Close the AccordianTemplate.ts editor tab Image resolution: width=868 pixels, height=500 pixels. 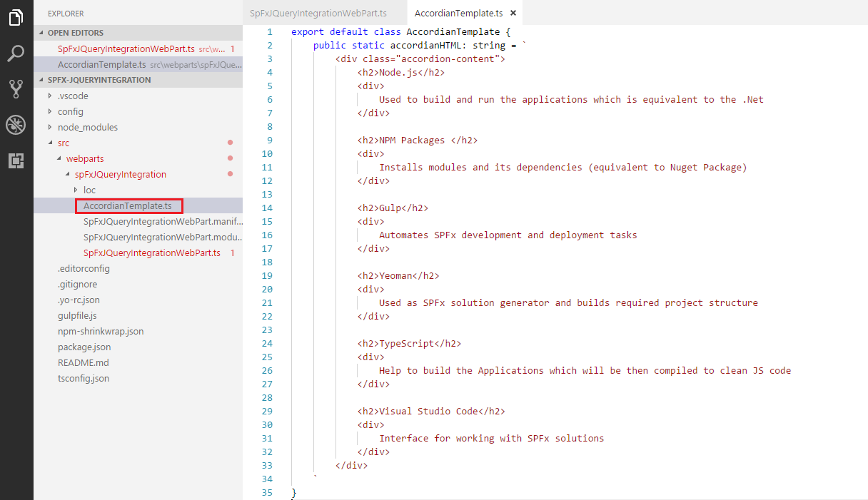point(513,13)
